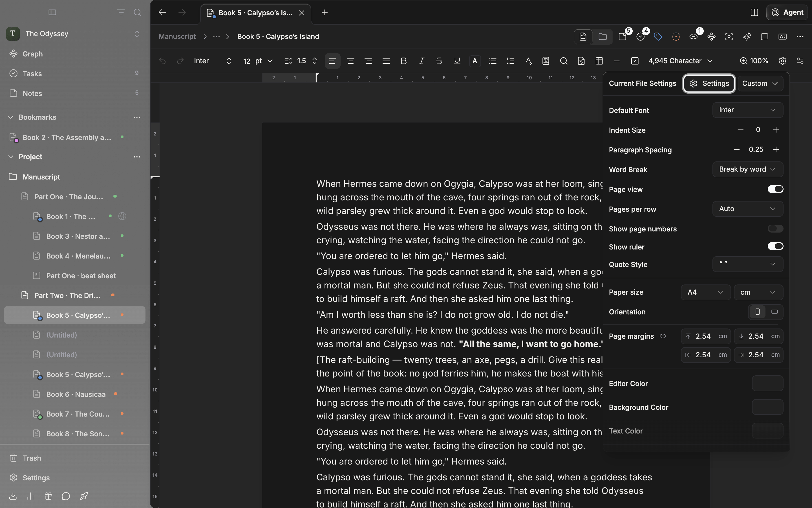Open the links icon with badge 1

point(693,37)
